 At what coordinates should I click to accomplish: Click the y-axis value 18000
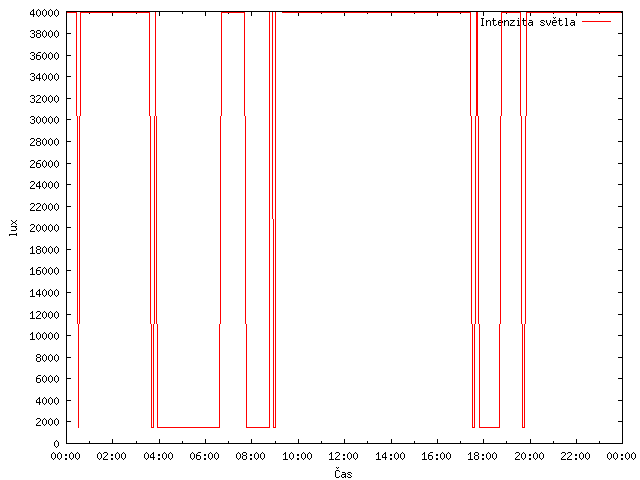(44, 250)
